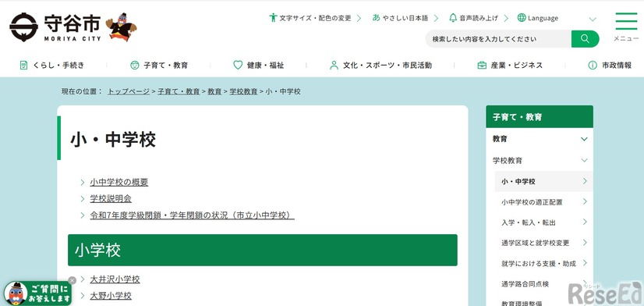Open the 大井沢小学校 link
This screenshot has width=644, height=306.
click(x=115, y=279)
